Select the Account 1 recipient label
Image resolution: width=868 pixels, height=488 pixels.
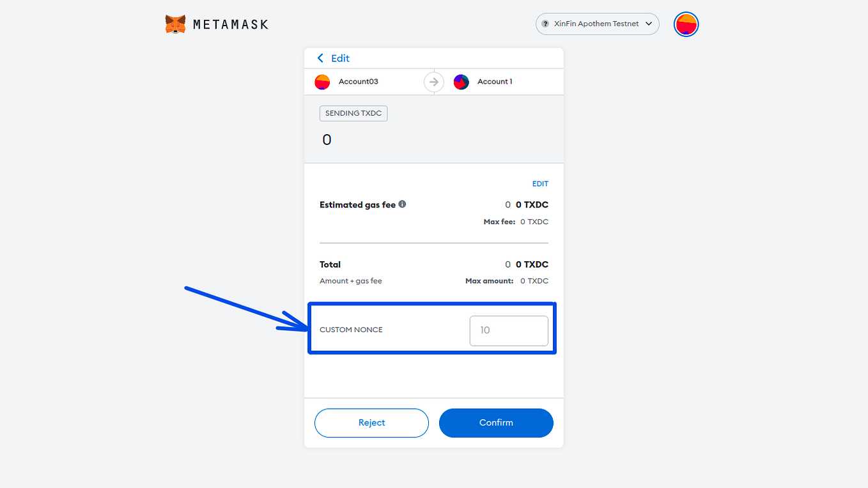(495, 82)
